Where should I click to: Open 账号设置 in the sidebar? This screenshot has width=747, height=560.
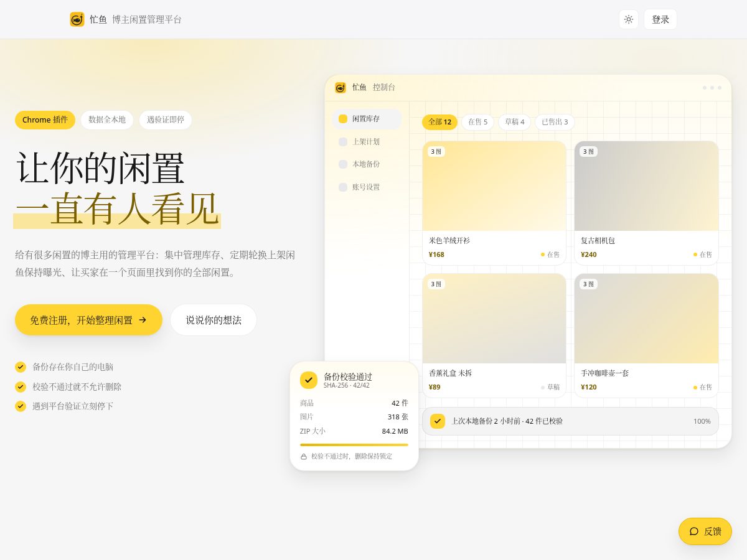[367, 187]
